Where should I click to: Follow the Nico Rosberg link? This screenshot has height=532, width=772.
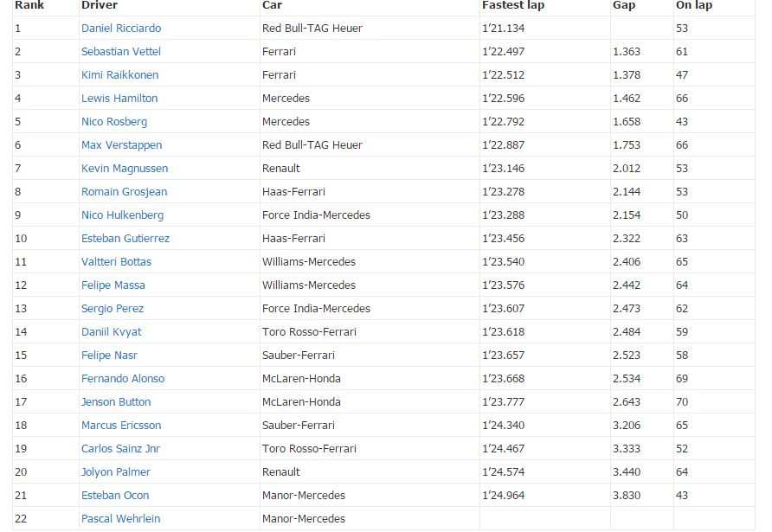point(114,122)
